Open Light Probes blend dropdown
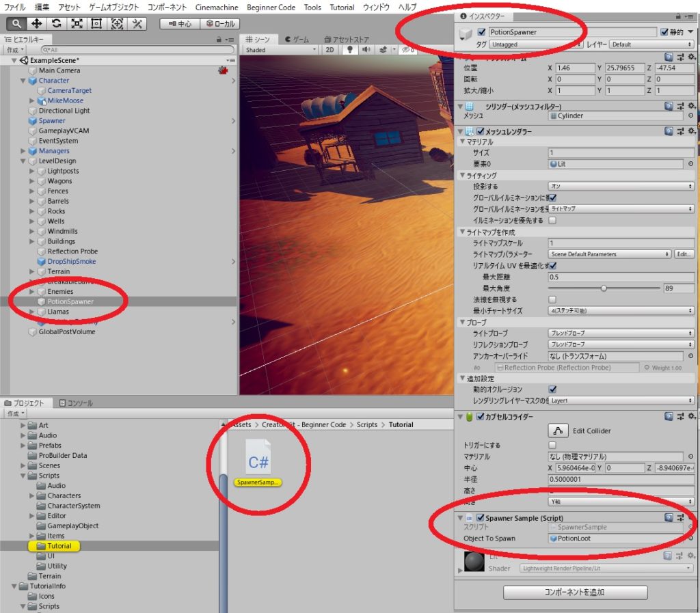700x613 pixels. click(x=621, y=333)
